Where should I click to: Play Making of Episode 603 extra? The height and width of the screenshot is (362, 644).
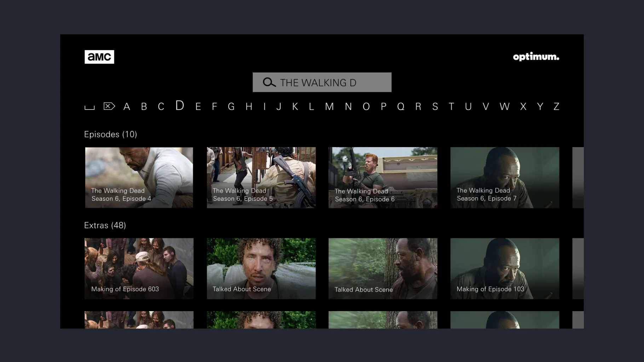(139, 268)
